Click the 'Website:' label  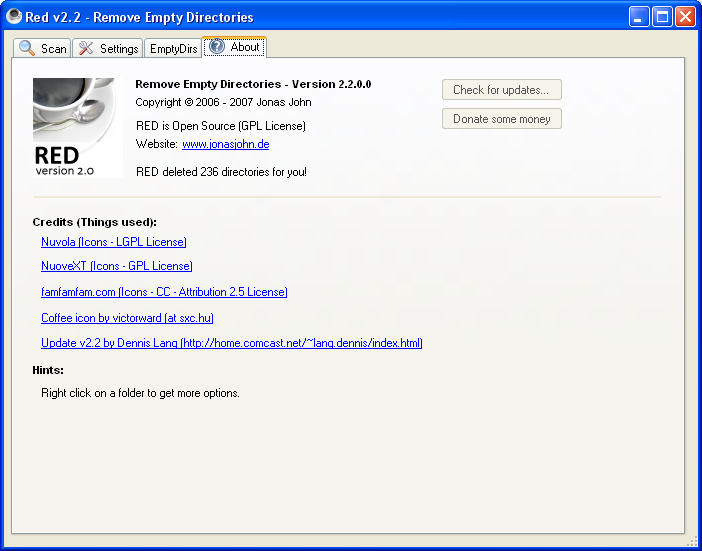coord(157,144)
